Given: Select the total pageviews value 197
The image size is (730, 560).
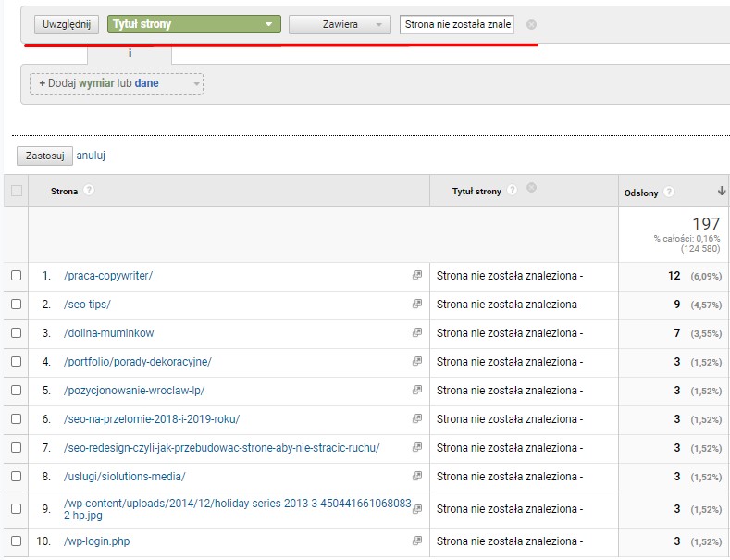Looking at the screenshot, I should [x=706, y=224].
